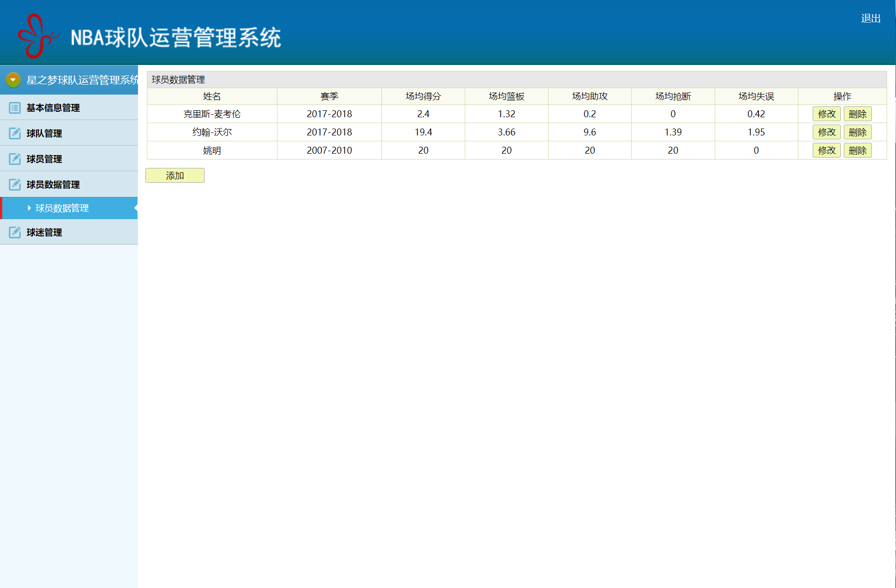This screenshot has width=896, height=588.
Task: Click the 基本信息管理 sidebar icon
Action: coord(14,107)
